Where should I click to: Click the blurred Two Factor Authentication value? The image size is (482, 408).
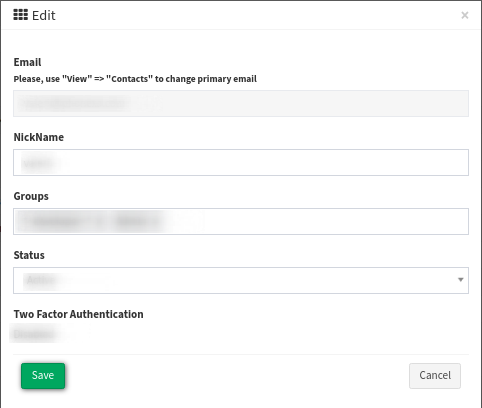33,334
